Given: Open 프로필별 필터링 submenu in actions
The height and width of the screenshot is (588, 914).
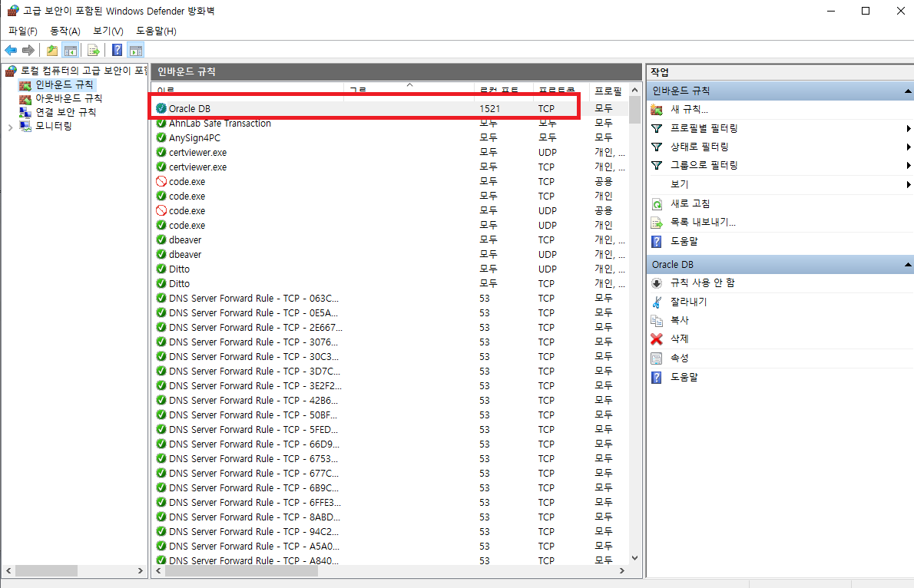Looking at the screenshot, I should (780, 128).
